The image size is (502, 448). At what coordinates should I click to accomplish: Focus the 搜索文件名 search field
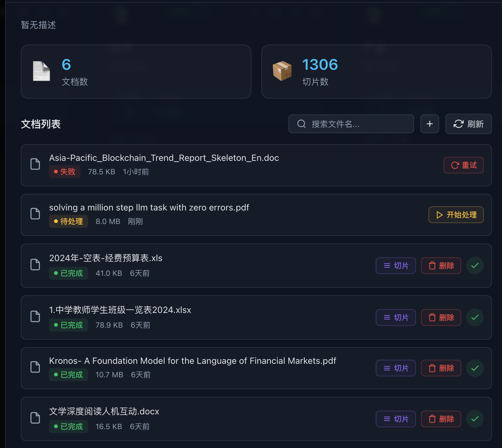pos(351,124)
